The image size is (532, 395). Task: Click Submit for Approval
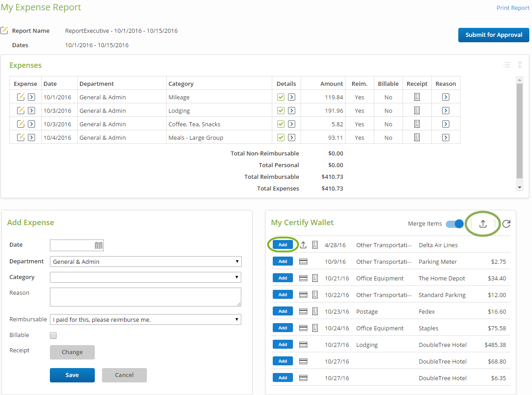pos(493,35)
